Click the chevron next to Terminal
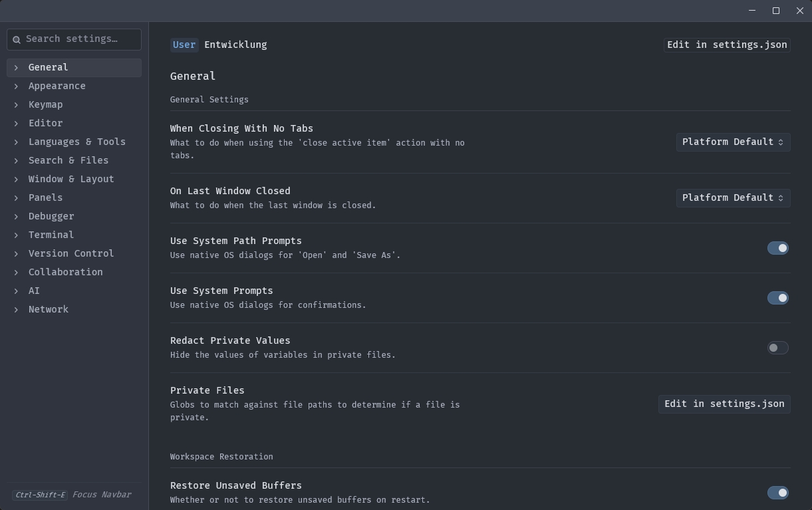This screenshot has height=510, width=812. (x=16, y=235)
